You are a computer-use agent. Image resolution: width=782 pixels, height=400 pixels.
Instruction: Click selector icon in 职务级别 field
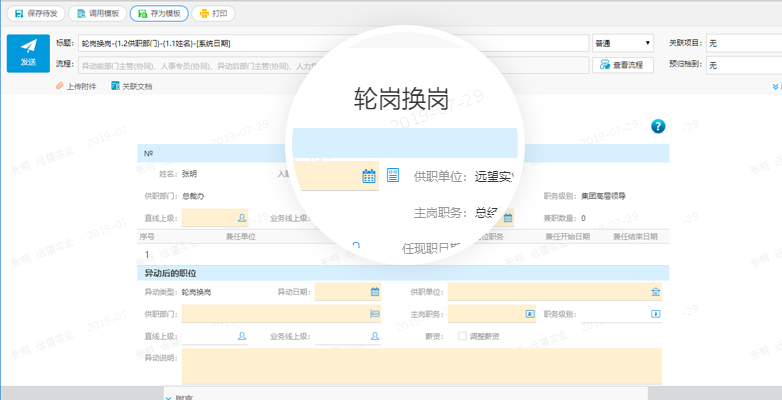655,314
